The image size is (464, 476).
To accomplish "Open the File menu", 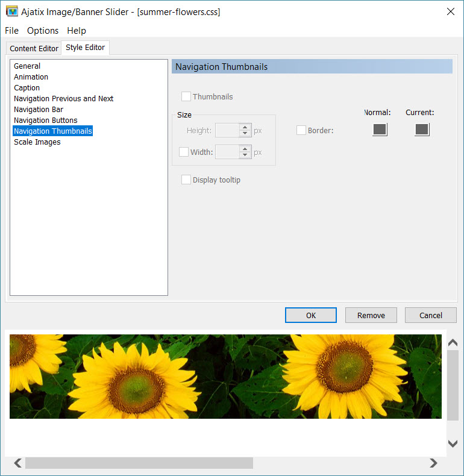I will click(12, 31).
